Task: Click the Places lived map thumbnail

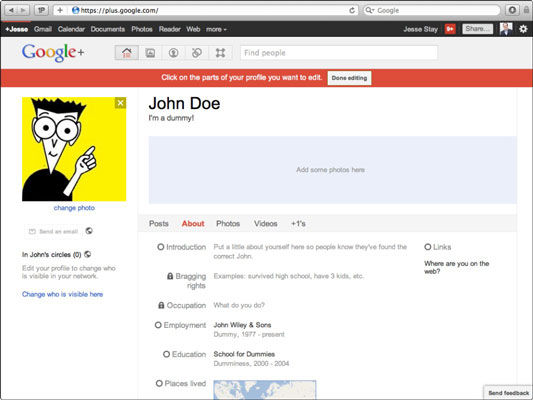Action: point(265,390)
